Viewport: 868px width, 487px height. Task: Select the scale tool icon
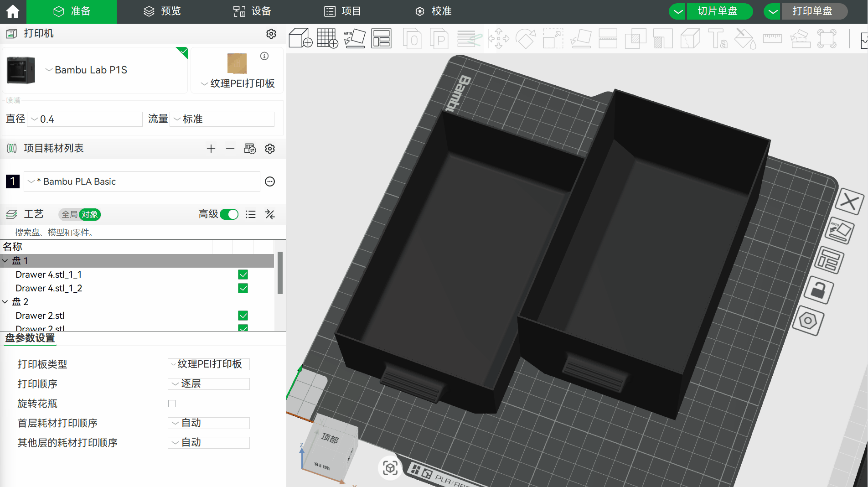[x=553, y=39]
